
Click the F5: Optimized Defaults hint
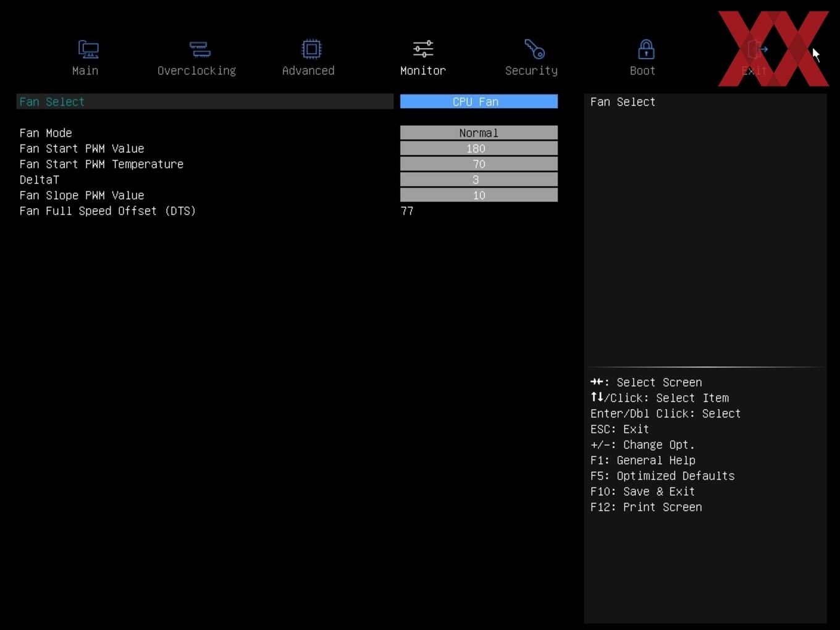(x=663, y=476)
